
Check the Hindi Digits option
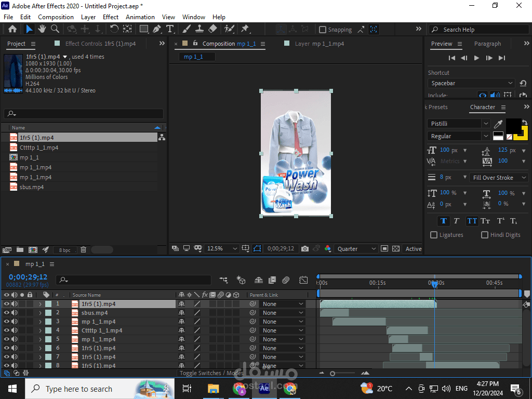[485, 235]
